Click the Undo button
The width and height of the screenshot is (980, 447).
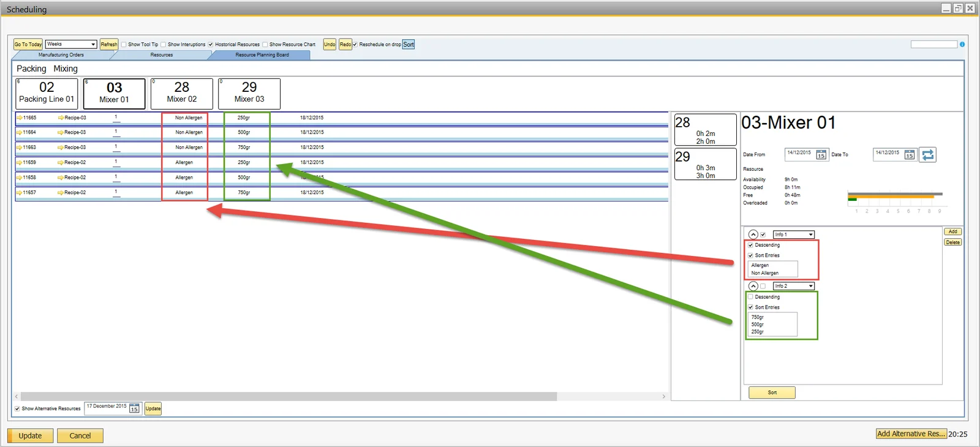click(x=330, y=44)
